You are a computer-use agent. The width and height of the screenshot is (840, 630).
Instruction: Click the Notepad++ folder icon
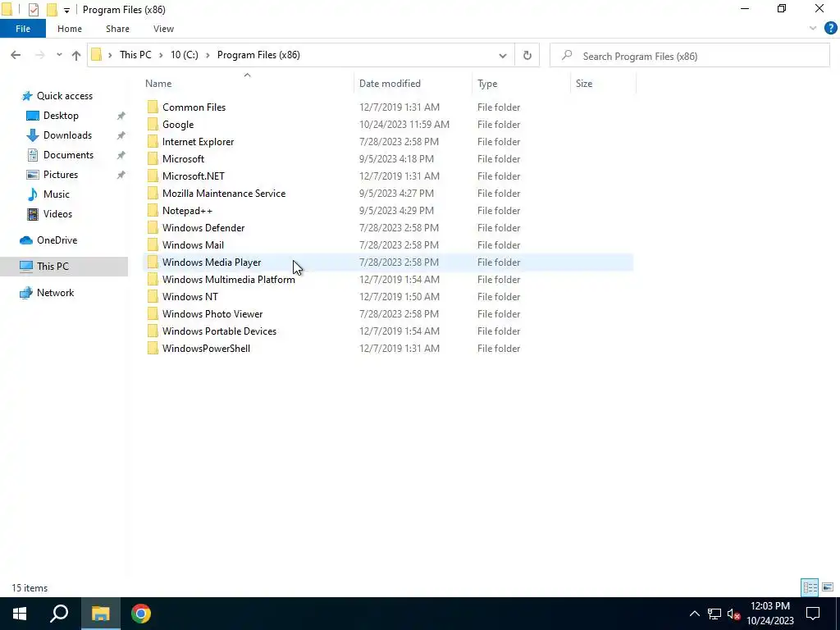click(153, 211)
